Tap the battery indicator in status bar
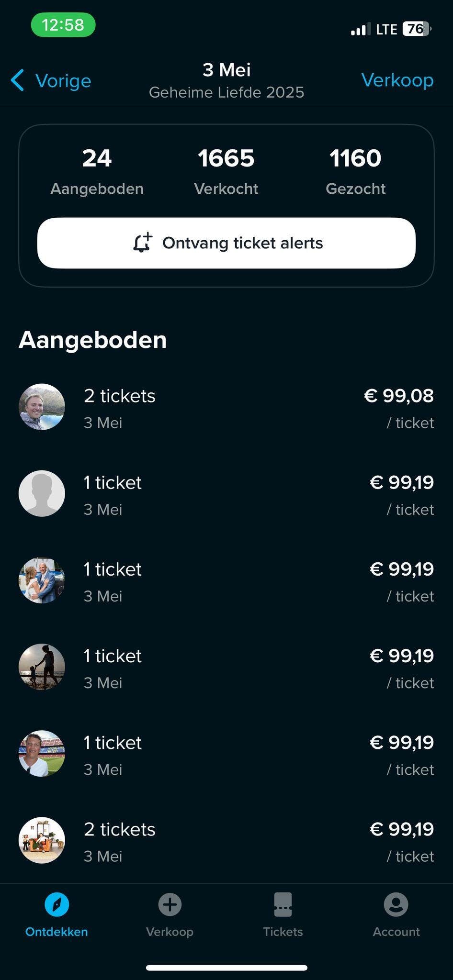The image size is (453, 980). point(417,29)
